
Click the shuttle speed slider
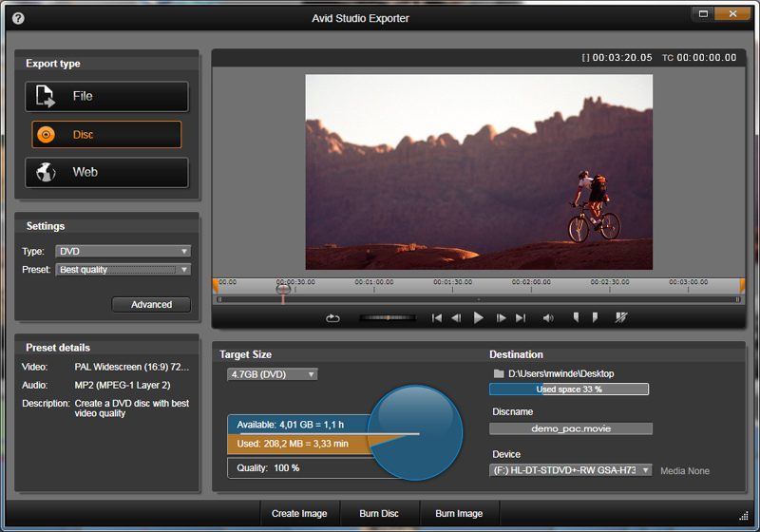pyautogui.click(x=388, y=318)
